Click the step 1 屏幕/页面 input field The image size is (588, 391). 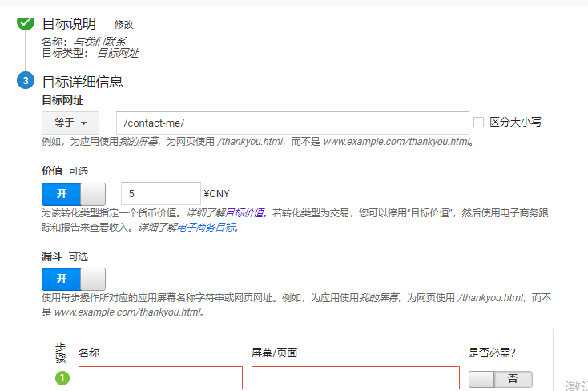point(356,377)
